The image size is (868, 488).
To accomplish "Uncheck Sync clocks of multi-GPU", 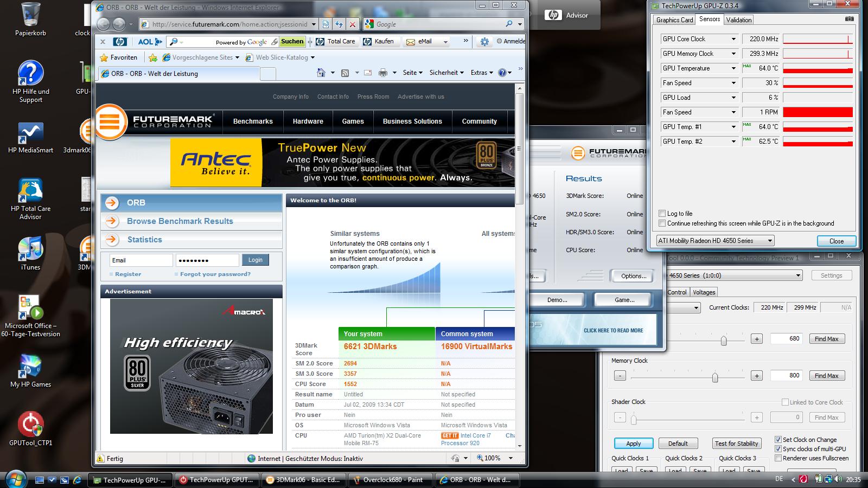I will pos(778,449).
